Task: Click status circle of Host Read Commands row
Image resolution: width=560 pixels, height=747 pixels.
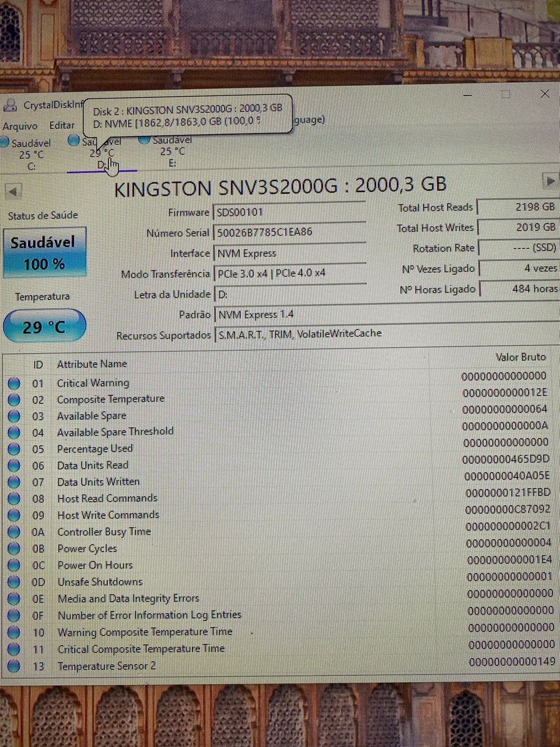Action: click(14, 499)
